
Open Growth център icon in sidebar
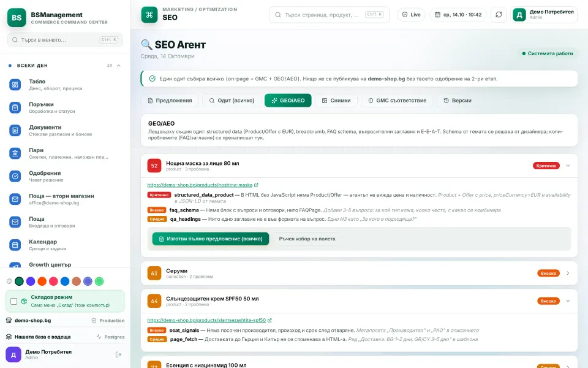[x=15, y=265]
